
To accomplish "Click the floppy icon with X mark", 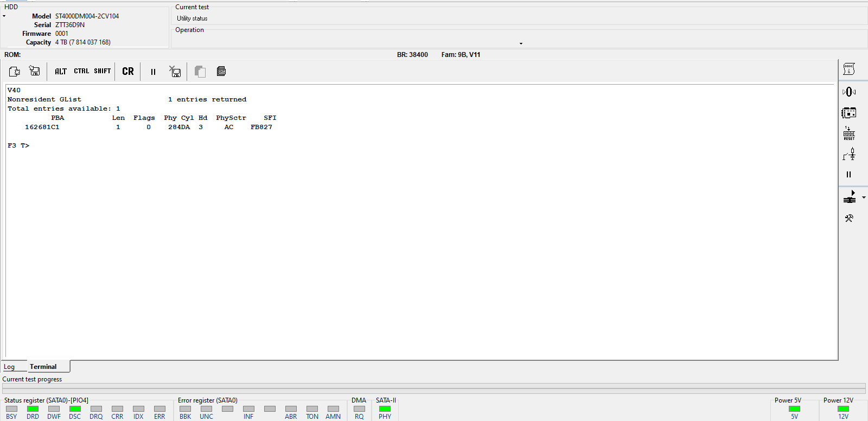I will pos(175,71).
